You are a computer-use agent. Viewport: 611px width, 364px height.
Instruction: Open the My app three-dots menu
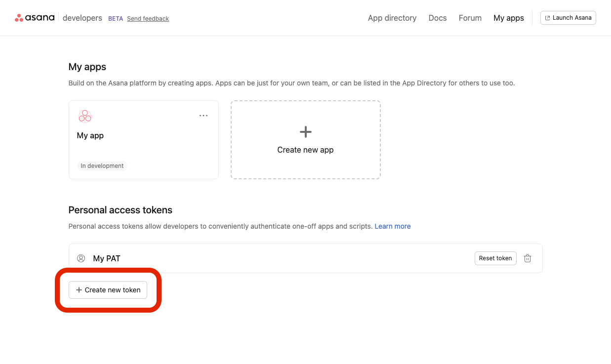204,116
